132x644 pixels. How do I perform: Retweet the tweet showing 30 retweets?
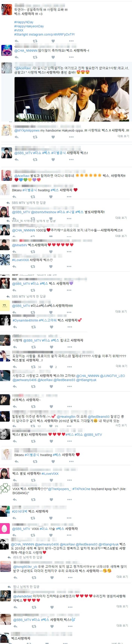(33, 367)
